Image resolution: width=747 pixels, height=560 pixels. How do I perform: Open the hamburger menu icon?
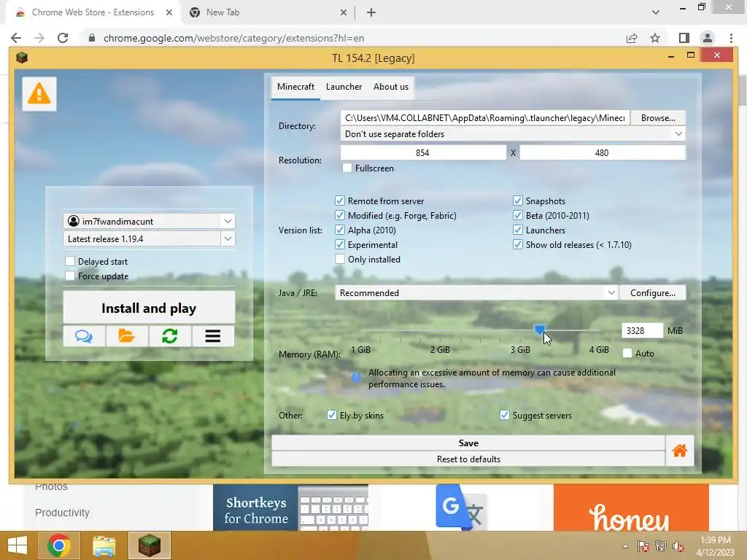[x=213, y=336]
